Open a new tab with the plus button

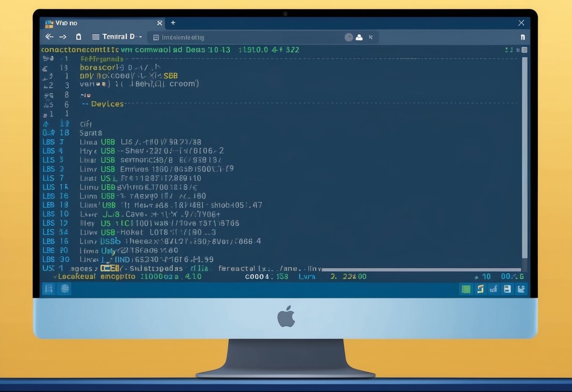pos(173,23)
